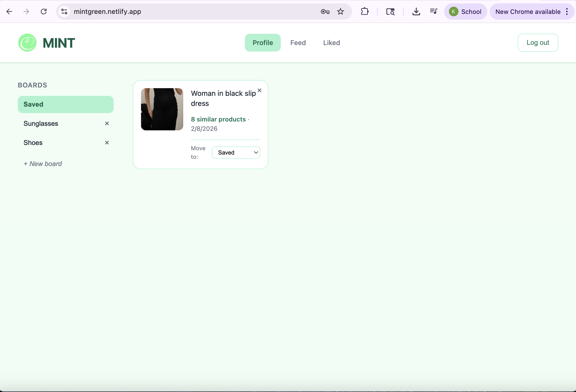Screen dimensions: 576x392
Task: Switch to the Feed tab
Action: tap(298, 43)
